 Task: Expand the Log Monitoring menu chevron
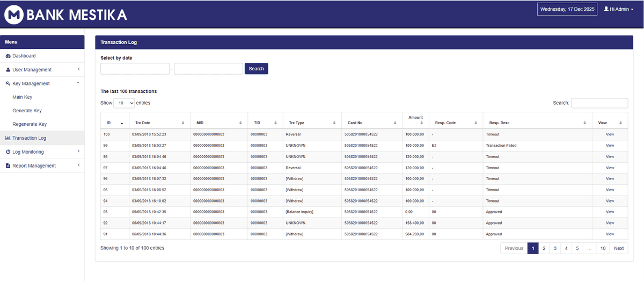(78, 152)
